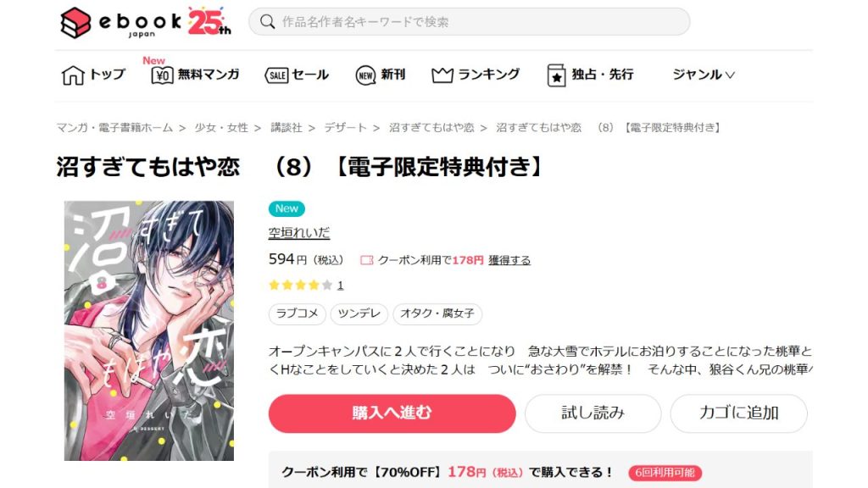Click the manga cover thumbnail
Image resolution: width=868 pixels, height=488 pixels.
coord(149,331)
